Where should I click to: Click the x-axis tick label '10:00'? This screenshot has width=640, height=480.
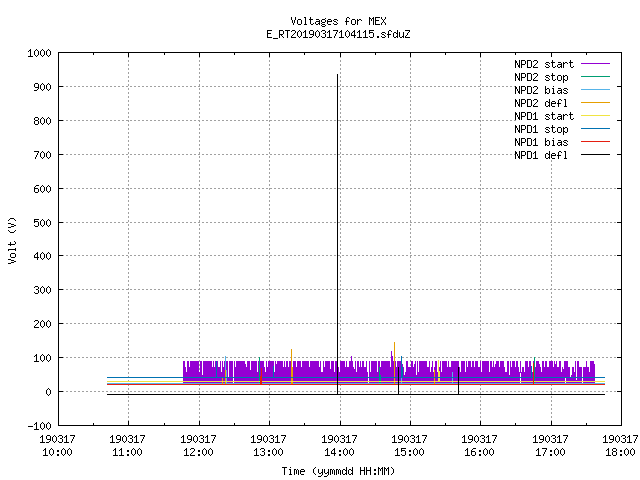pos(57,452)
